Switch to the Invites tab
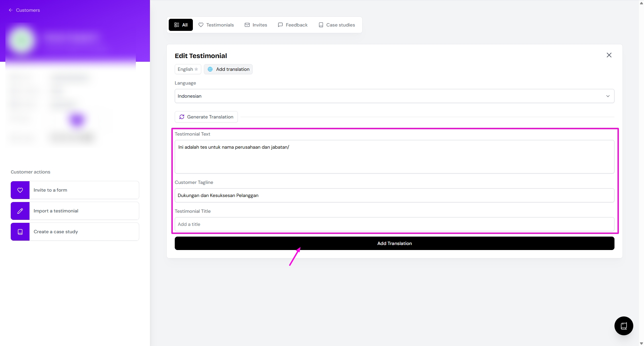Image resolution: width=644 pixels, height=346 pixels. (x=256, y=25)
